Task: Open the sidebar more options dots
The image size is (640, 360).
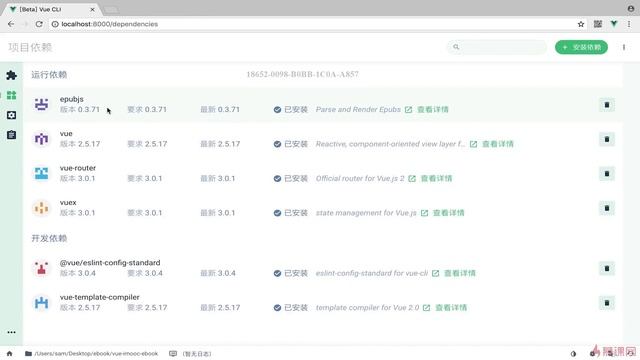Action: point(11,332)
